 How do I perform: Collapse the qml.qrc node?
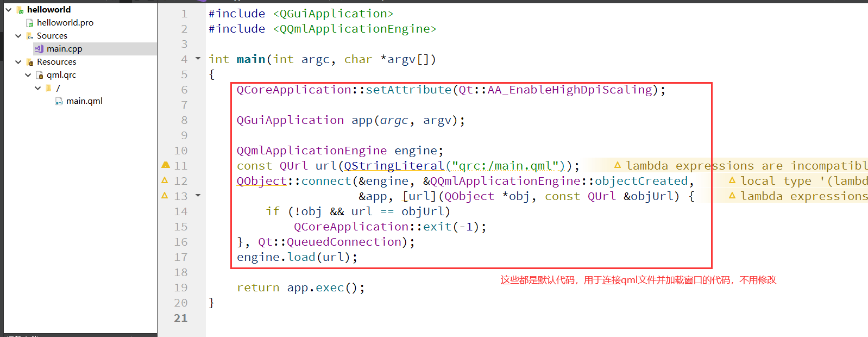28,75
